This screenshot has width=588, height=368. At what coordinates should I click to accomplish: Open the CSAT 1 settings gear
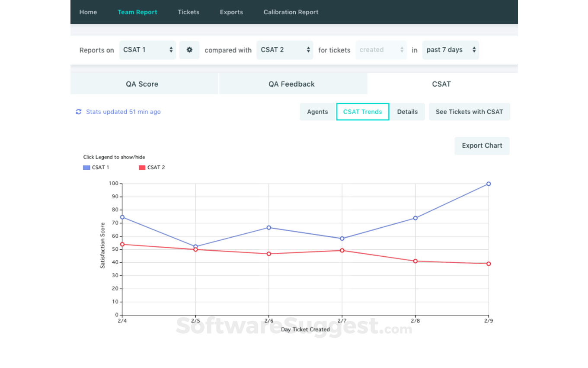pos(189,50)
